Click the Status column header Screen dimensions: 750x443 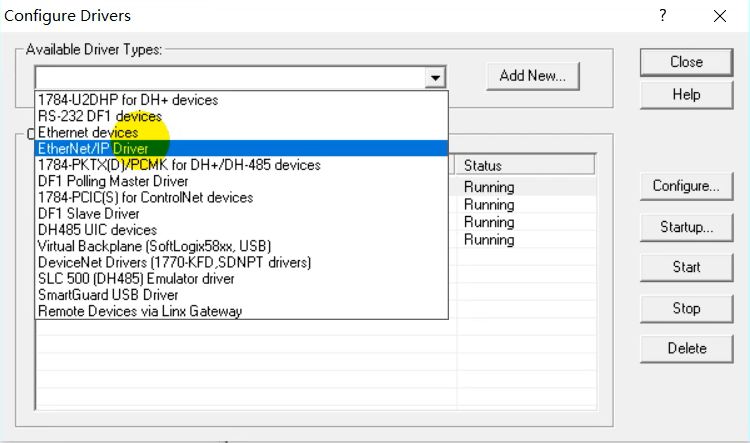524,166
